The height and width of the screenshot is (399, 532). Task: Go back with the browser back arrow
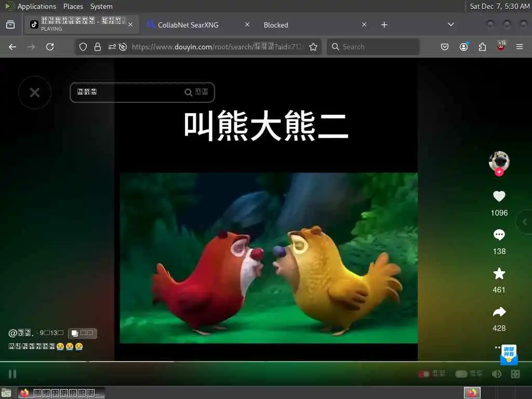[x=12, y=47]
